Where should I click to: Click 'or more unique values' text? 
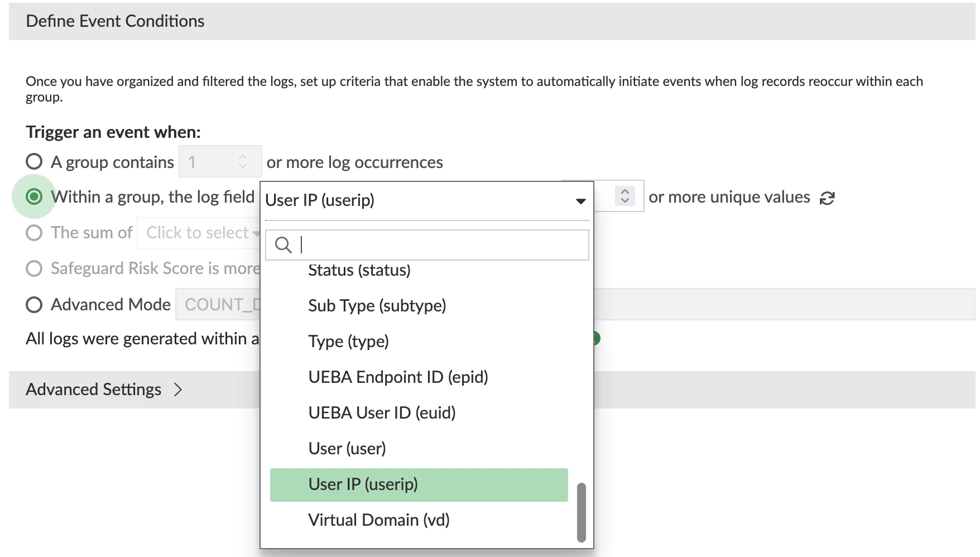[x=729, y=197]
